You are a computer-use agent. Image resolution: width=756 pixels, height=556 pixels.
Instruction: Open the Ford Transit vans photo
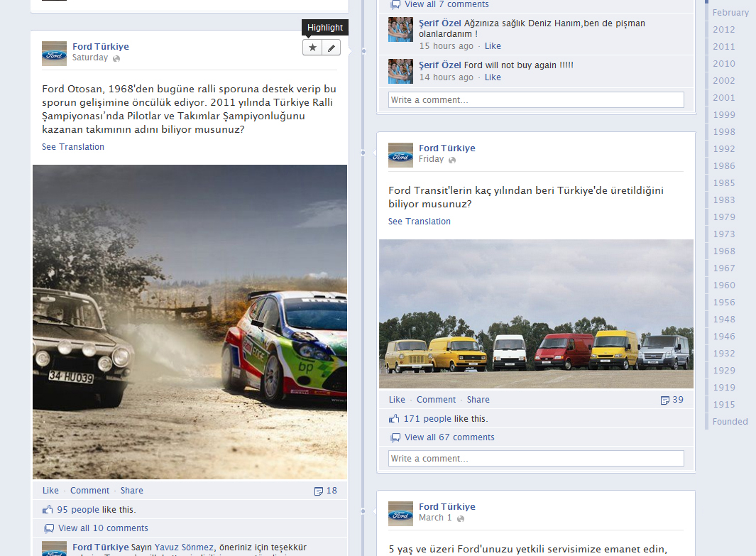click(x=536, y=314)
